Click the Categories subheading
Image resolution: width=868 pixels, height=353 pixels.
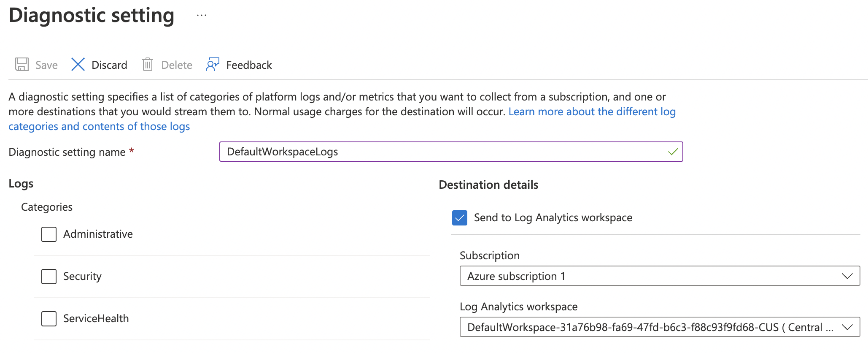pyautogui.click(x=47, y=207)
